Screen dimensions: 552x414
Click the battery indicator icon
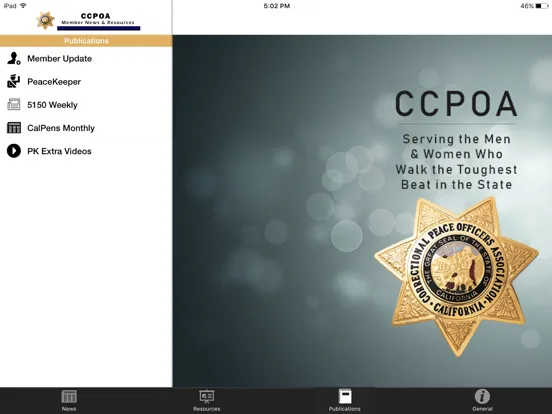tap(542, 6)
